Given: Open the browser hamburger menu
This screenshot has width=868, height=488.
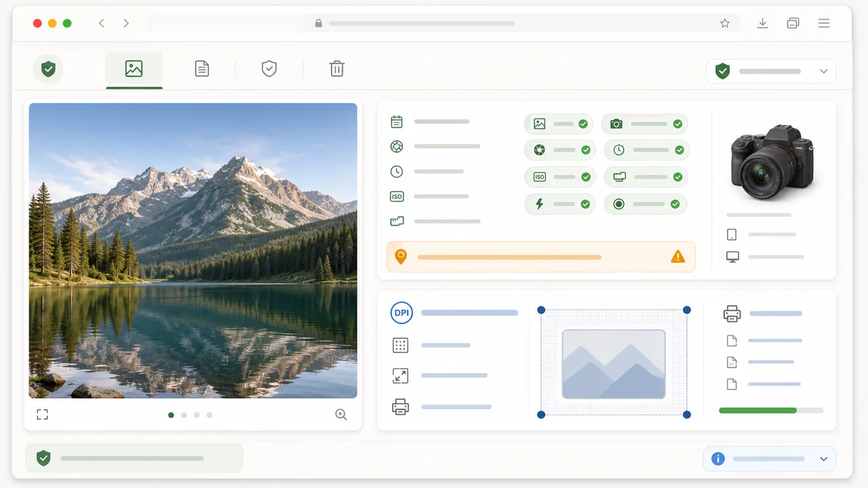Looking at the screenshot, I should (x=824, y=23).
